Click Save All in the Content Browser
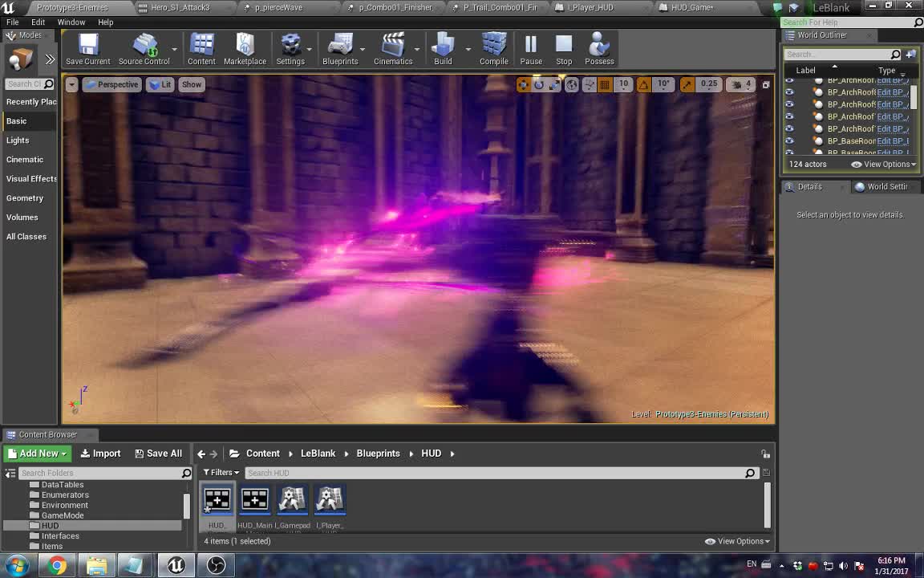924x578 pixels. 158,453
